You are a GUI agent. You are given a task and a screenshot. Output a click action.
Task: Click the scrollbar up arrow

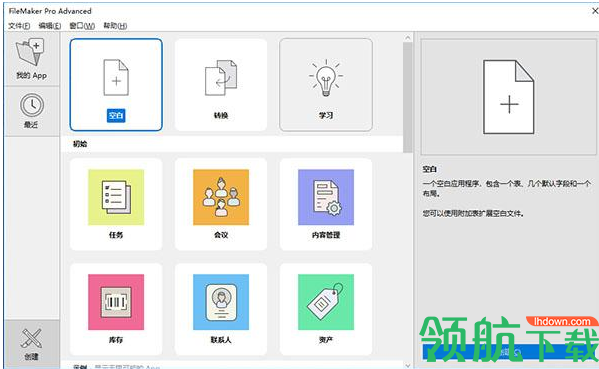[x=408, y=38]
